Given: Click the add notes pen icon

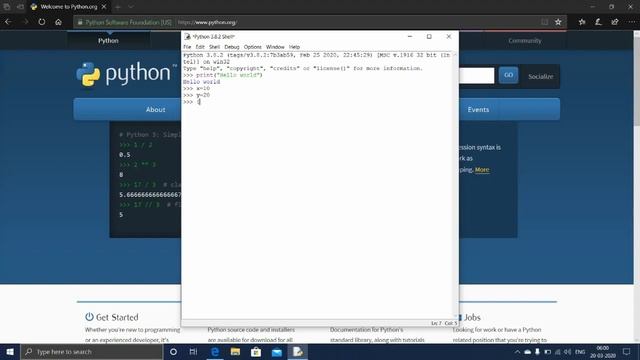Looking at the screenshot, I should [x=598, y=22].
